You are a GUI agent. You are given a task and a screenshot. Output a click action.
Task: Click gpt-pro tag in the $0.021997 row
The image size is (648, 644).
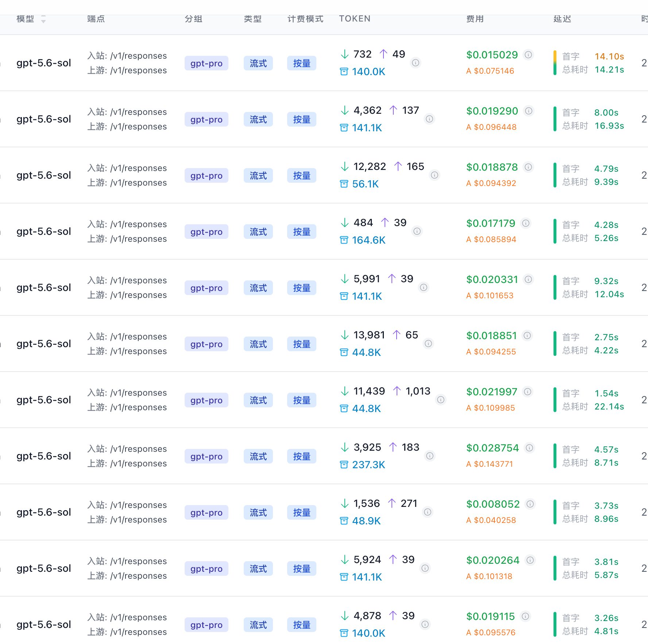pos(207,400)
